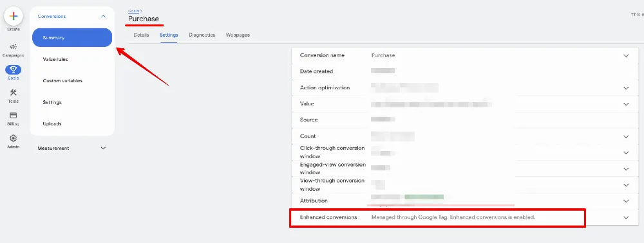Image resolution: width=644 pixels, height=243 pixels.
Task: Follow the Goals breadcrumb link above Purchase
Action: pyautogui.click(x=134, y=11)
